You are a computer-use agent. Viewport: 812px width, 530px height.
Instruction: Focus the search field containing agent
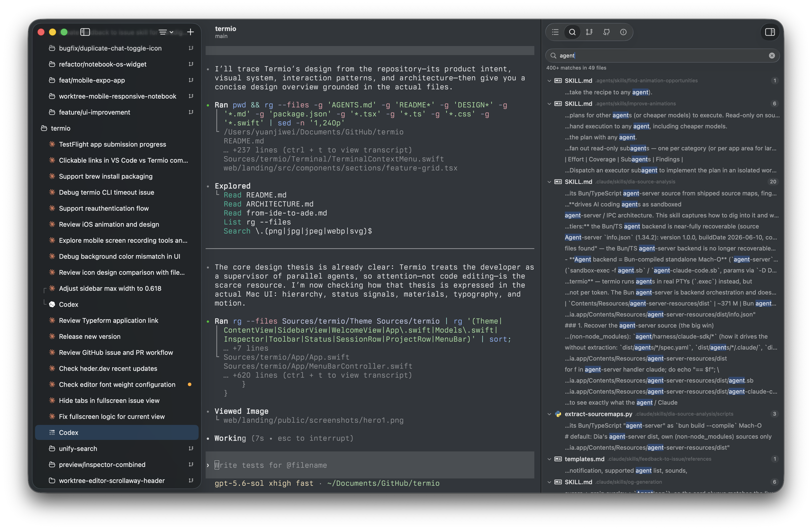[662, 56]
